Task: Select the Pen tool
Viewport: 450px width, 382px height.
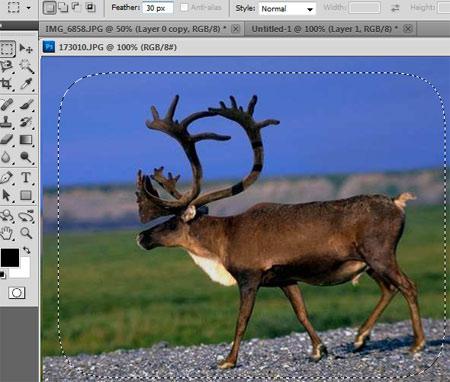Action: tap(7, 177)
